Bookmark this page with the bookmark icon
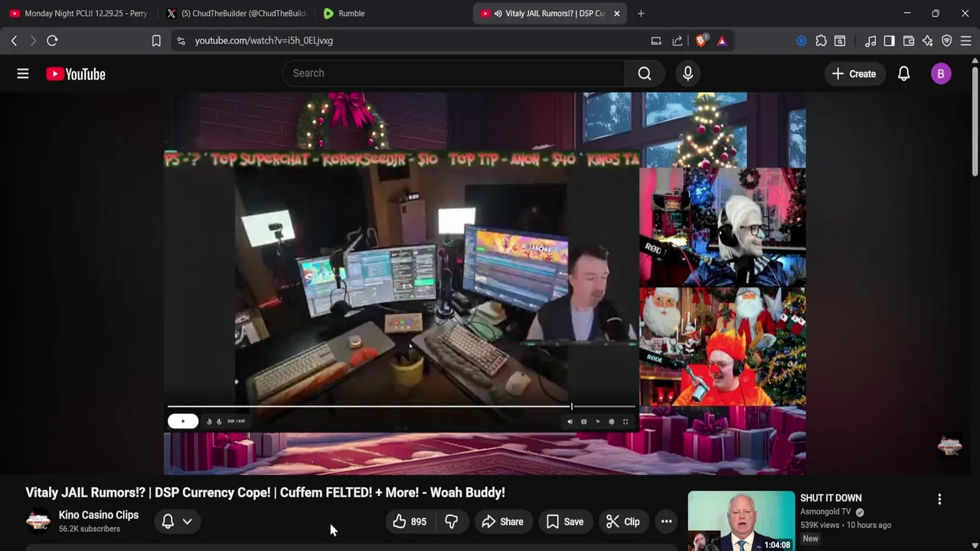The width and height of the screenshot is (980, 551). pos(156,41)
